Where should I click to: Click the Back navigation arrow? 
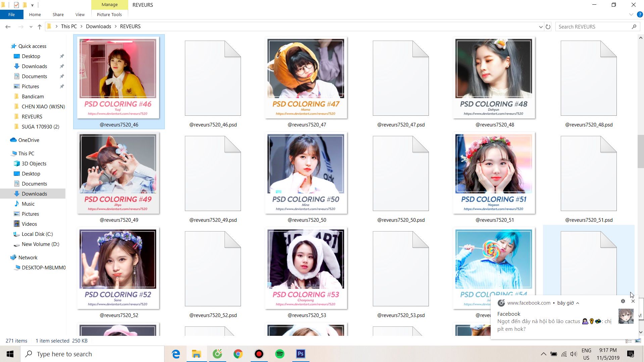click(x=8, y=27)
